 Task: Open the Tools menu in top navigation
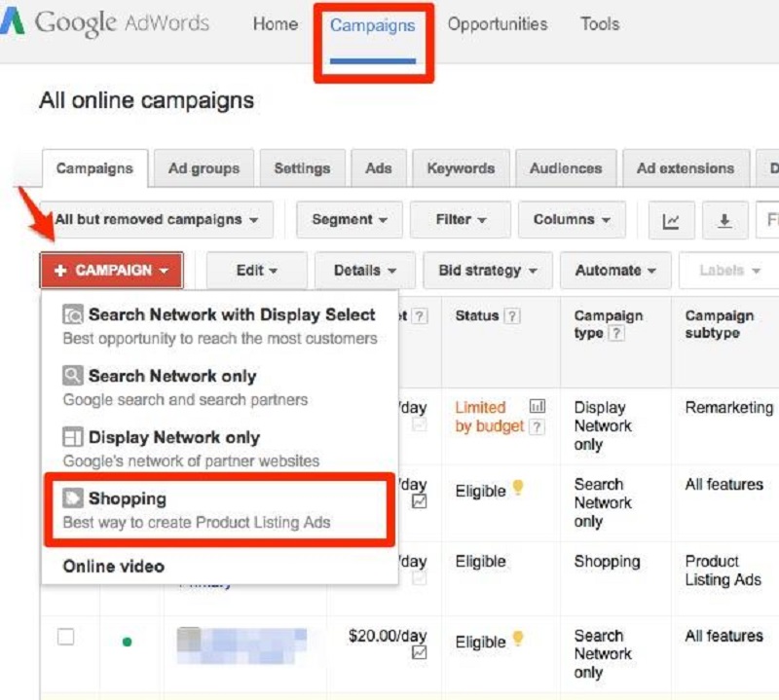point(599,24)
